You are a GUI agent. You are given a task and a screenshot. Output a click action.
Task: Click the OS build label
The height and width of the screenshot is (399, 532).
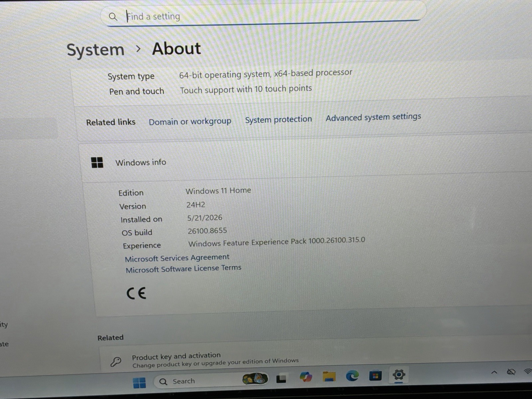137,232
